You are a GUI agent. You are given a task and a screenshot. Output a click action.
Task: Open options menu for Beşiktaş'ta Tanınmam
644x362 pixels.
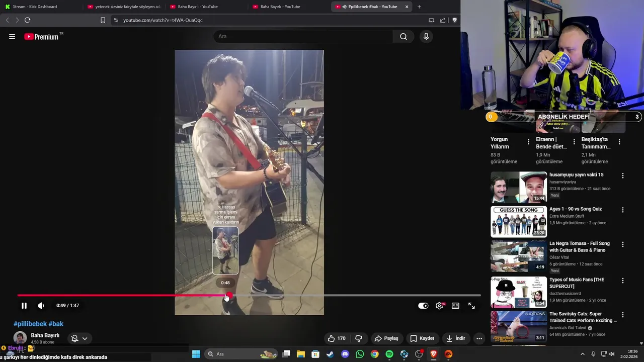click(619, 142)
